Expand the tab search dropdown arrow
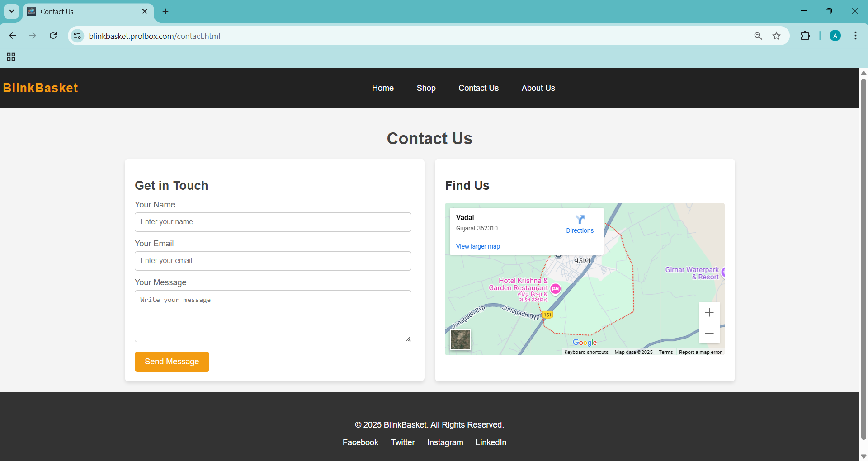Screen dimensions: 868x461 pos(12,11)
